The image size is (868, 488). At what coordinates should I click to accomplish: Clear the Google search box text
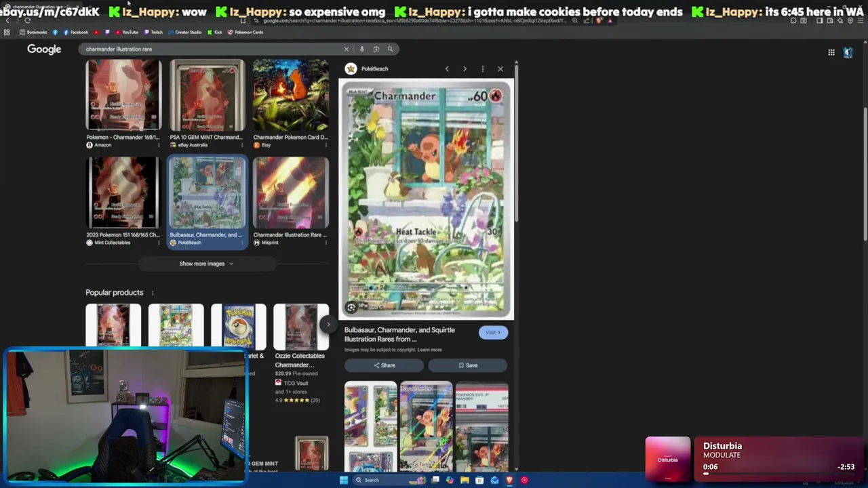pyautogui.click(x=347, y=49)
